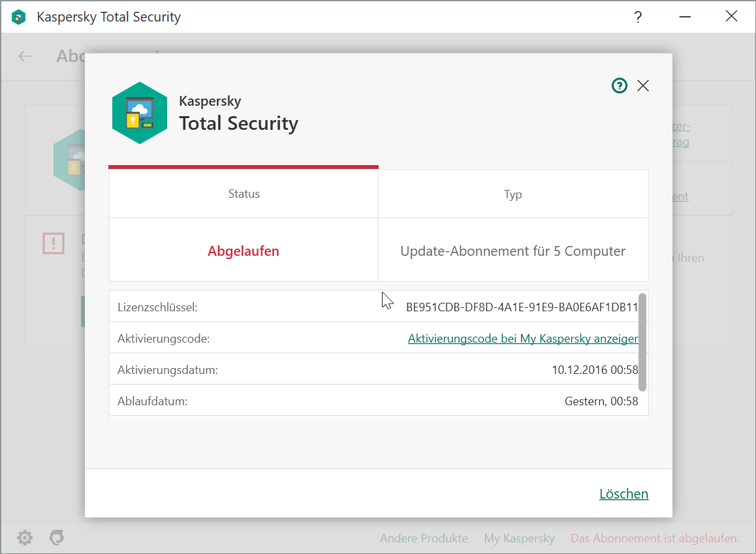Viewport: 756px width, 554px height.
Task: Click the Status column header
Action: [x=244, y=194]
